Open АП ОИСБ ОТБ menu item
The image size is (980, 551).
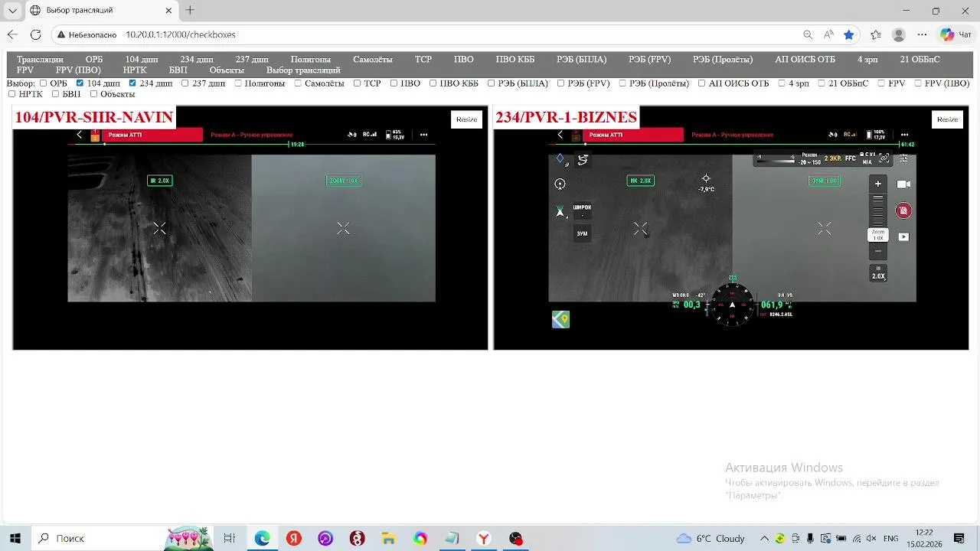point(805,59)
